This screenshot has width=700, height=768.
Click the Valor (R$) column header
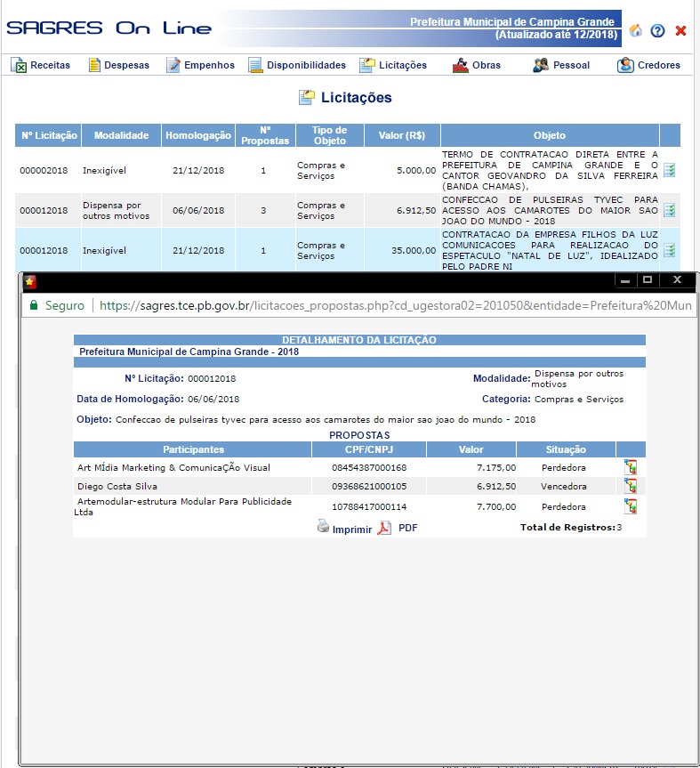tap(402, 135)
